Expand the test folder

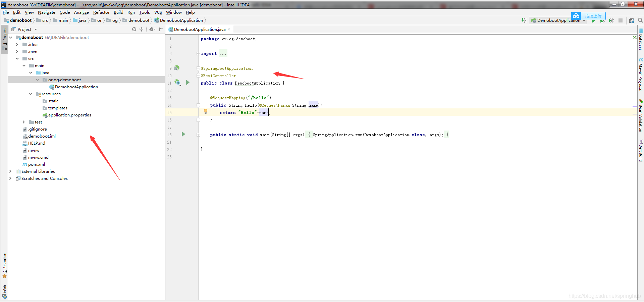[24, 122]
